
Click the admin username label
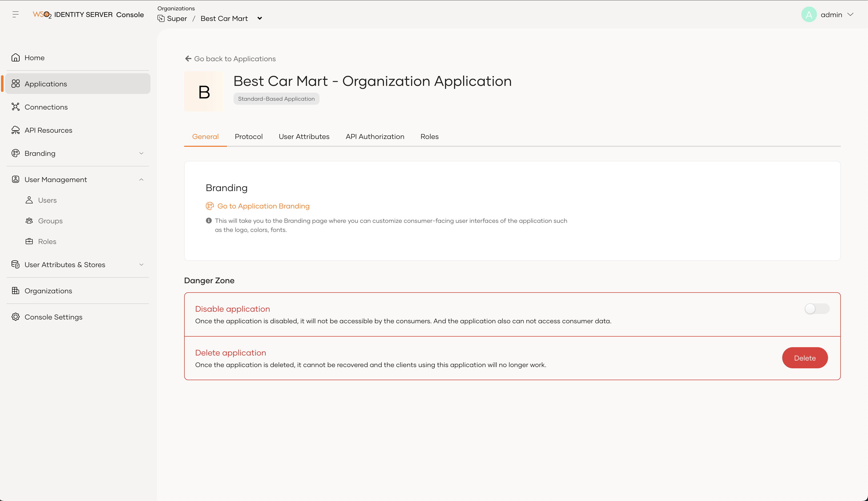click(831, 14)
